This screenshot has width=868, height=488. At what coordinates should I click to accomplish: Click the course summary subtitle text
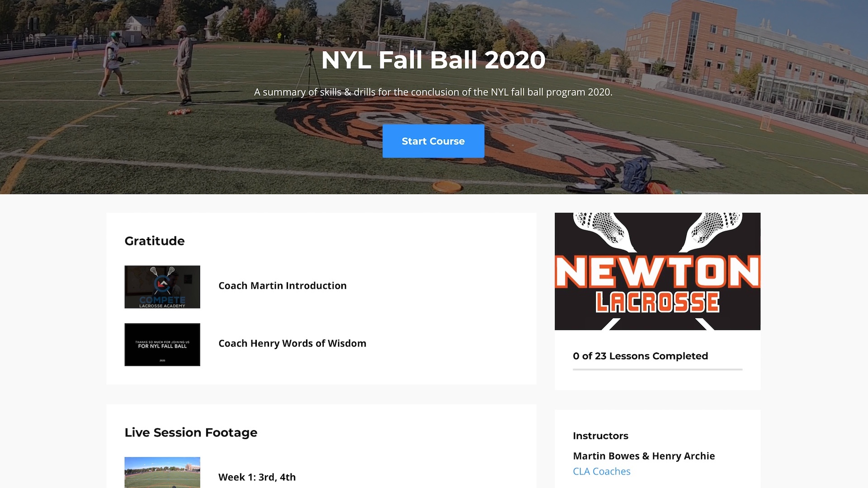coord(433,92)
